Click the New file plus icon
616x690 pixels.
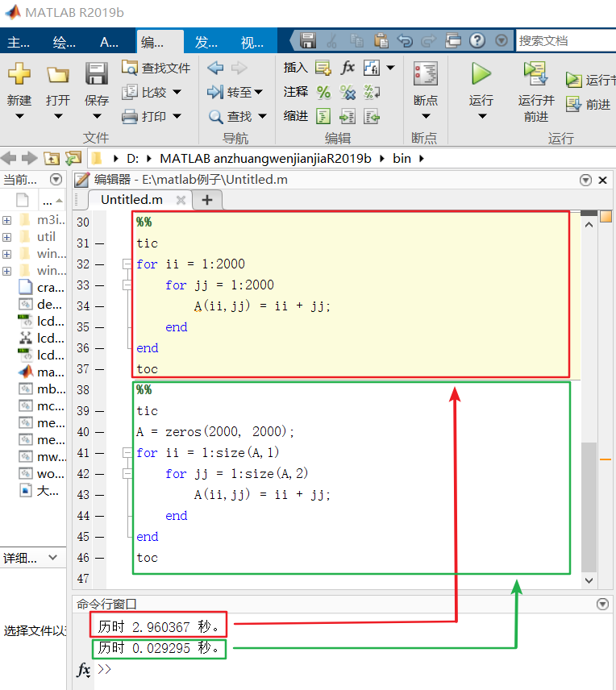pos(19,73)
